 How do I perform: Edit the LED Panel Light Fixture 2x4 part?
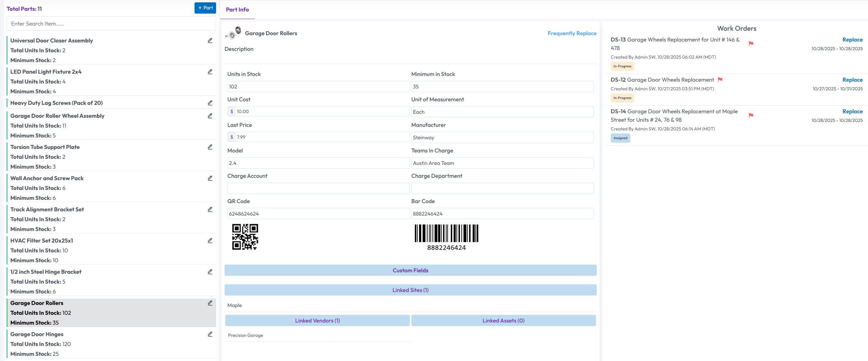pyautogui.click(x=210, y=72)
